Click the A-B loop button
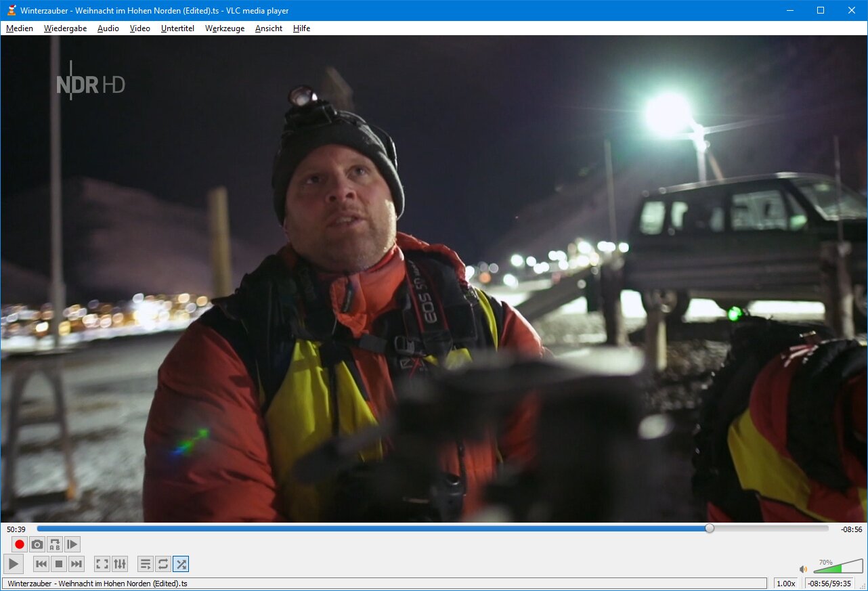Viewport: 868px width, 591px height. (x=55, y=544)
